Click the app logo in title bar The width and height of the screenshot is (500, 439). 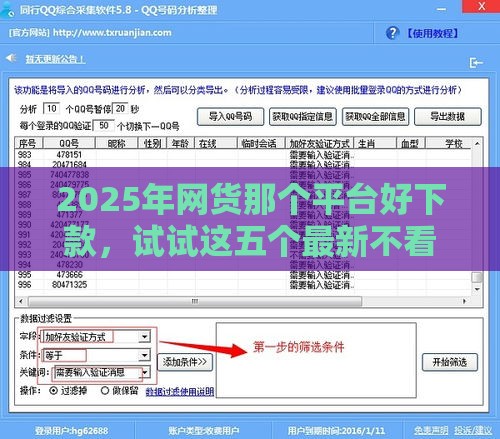pos(7,9)
